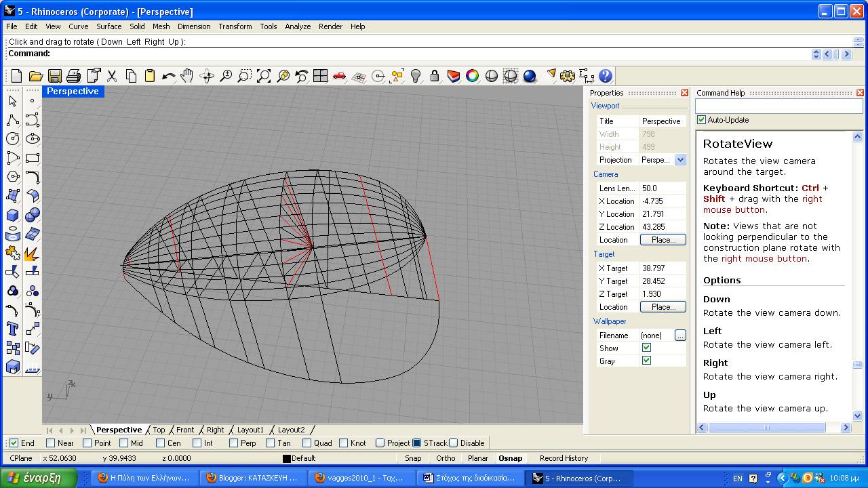Select the Box solid tool

tap(13, 215)
